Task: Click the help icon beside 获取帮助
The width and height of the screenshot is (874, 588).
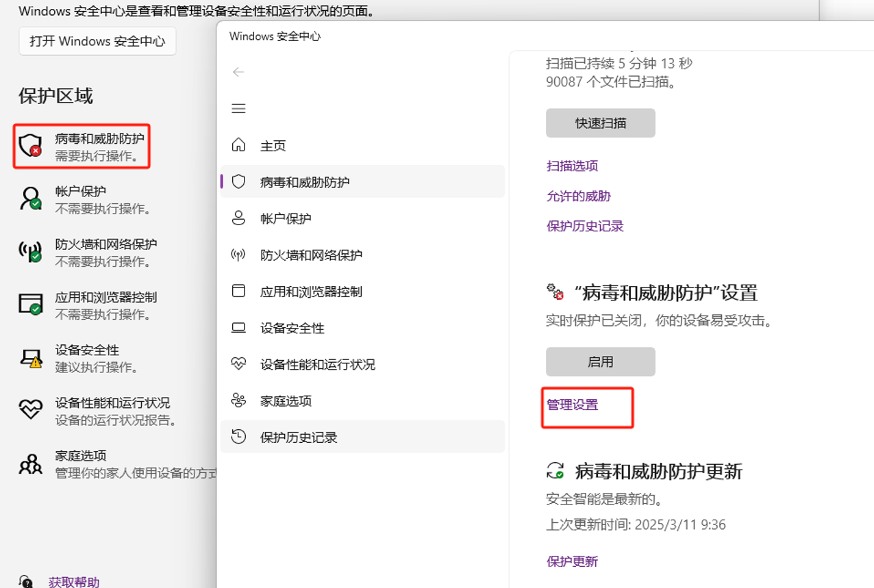Action: (26, 581)
